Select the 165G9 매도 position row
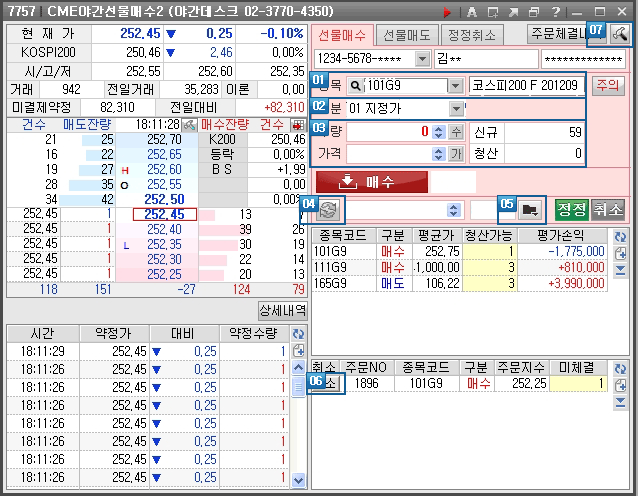 [x=459, y=283]
